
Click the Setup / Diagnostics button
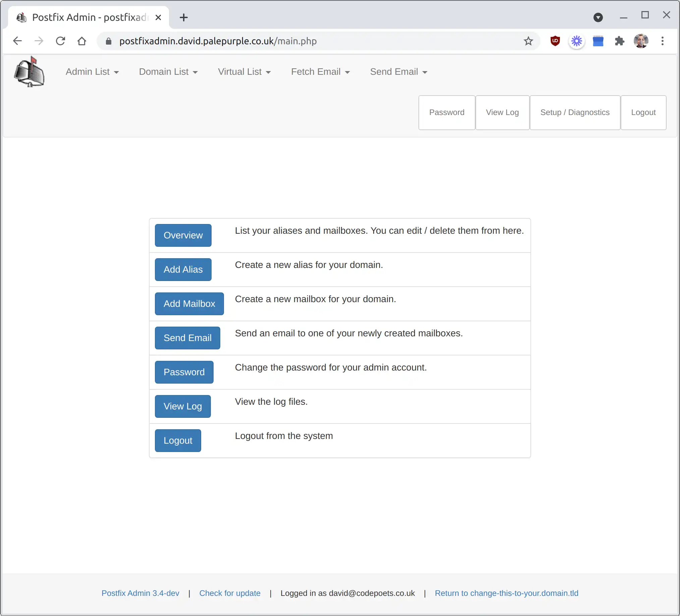tap(575, 112)
